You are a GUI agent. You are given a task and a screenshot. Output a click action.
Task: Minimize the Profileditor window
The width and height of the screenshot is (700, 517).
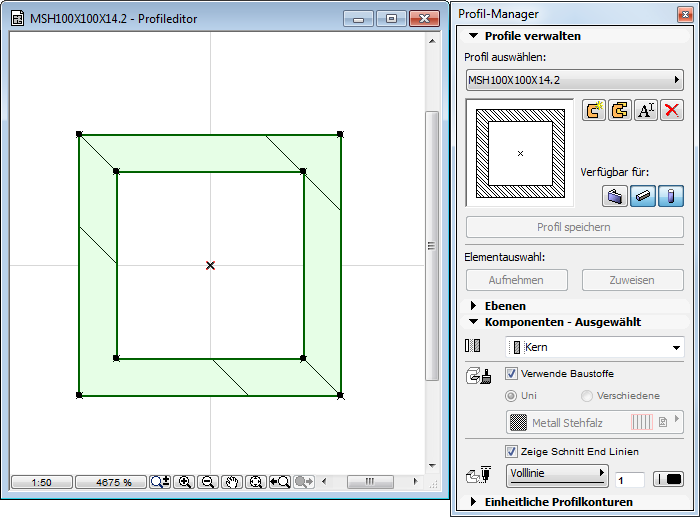[x=358, y=19]
